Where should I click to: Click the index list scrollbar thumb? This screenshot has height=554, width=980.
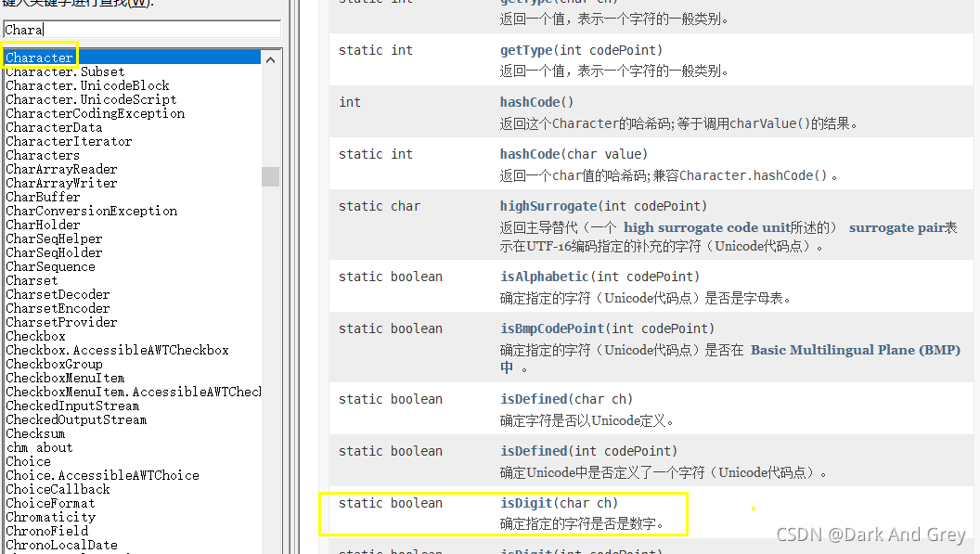[x=271, y=176]
